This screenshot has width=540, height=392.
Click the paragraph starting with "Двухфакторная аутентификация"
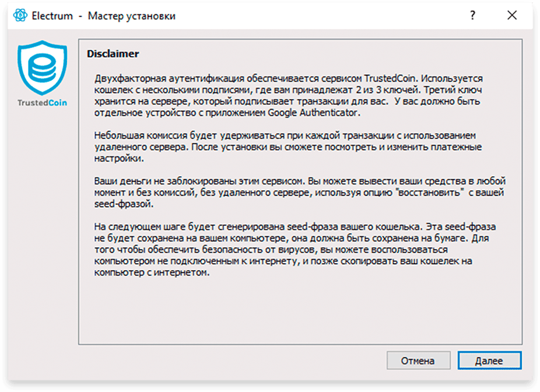288,96
